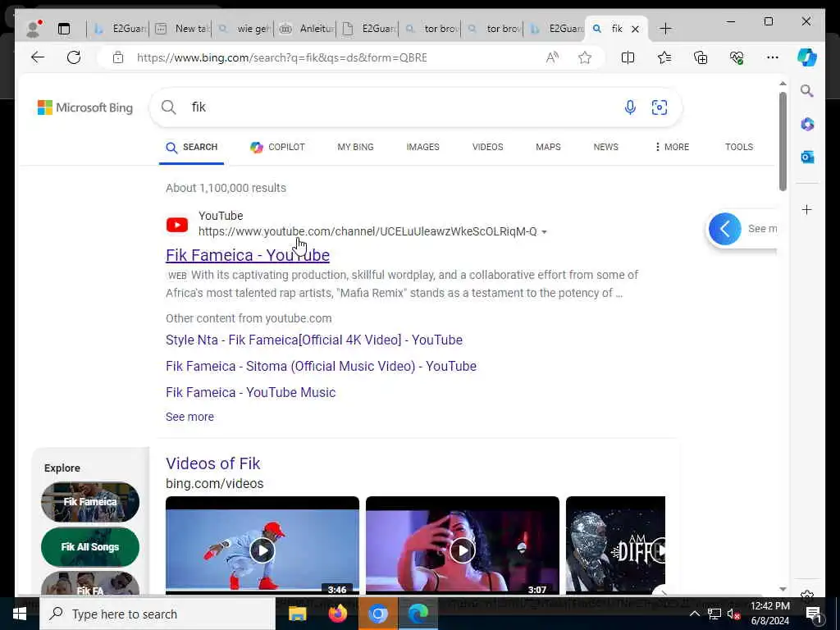
Task: Select the 'Fik Fameica' Explore chip
Action: [x=90, y=502]
